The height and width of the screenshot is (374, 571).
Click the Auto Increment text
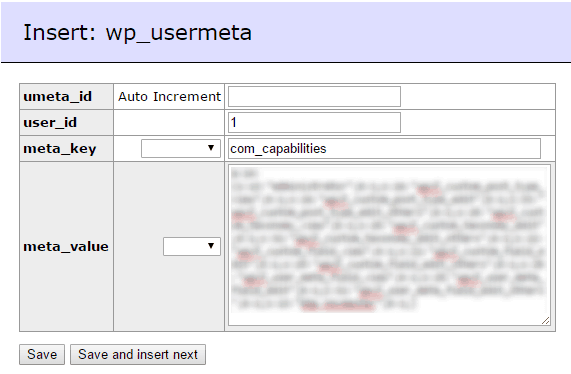[169, 97]
